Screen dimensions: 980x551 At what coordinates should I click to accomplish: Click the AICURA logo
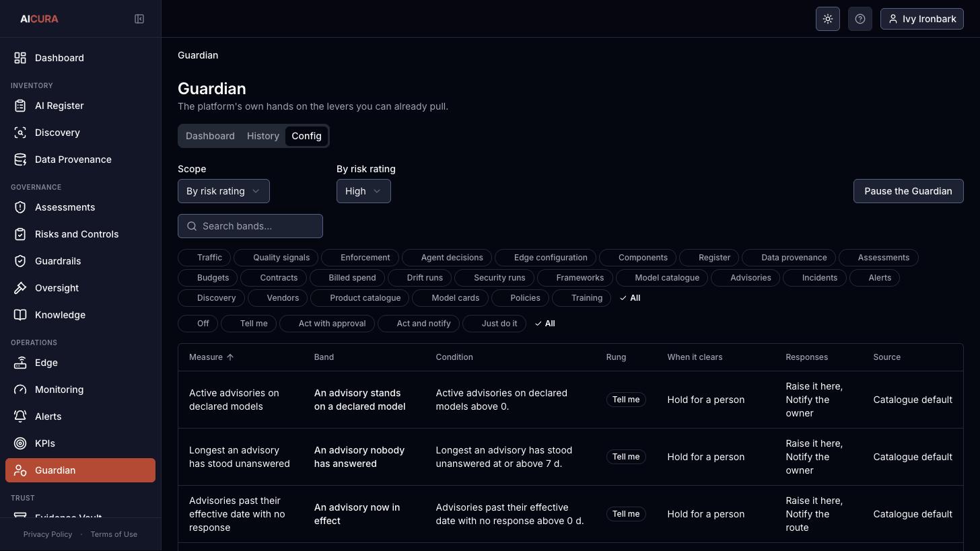point(39,19)
